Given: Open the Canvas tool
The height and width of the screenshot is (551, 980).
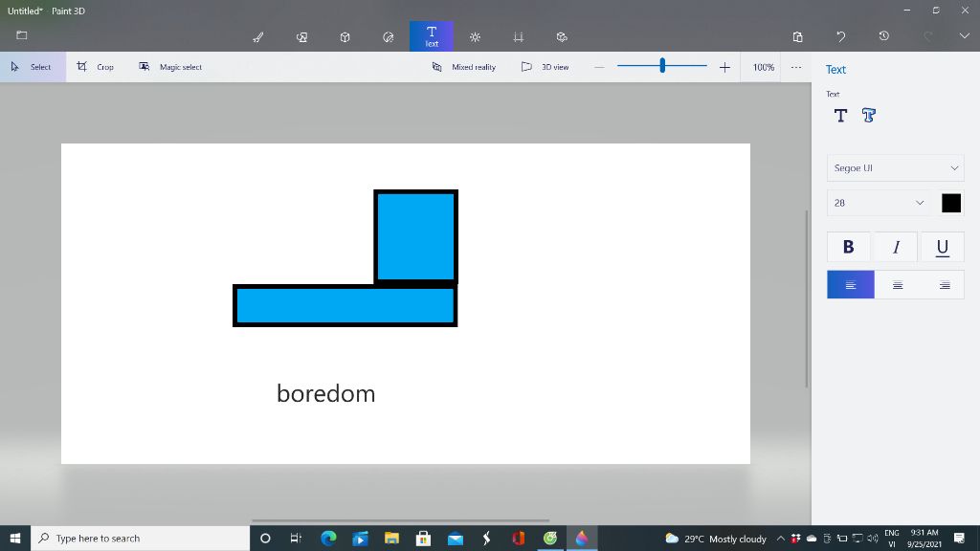Looking at the screenshot, I should pos(518,37).
